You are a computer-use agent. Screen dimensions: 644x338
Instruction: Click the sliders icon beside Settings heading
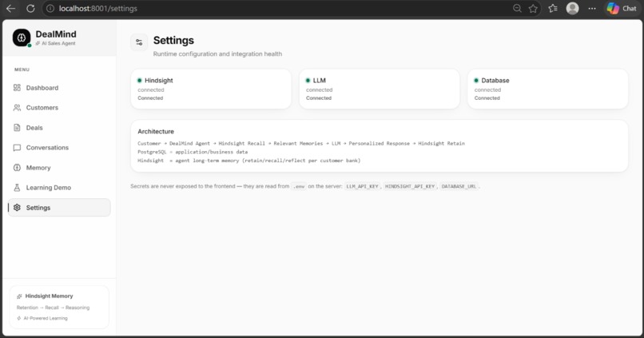[x=139, y=42]
